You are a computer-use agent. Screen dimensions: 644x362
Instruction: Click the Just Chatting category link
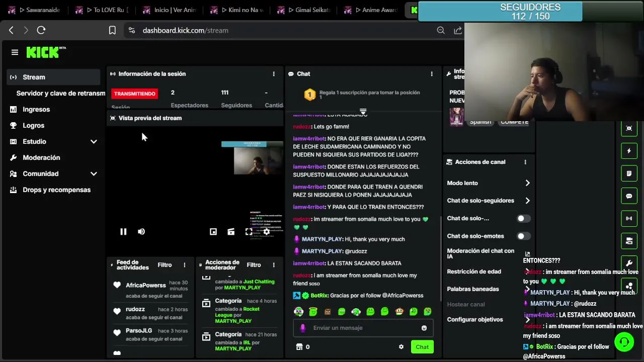coord(259,282)
